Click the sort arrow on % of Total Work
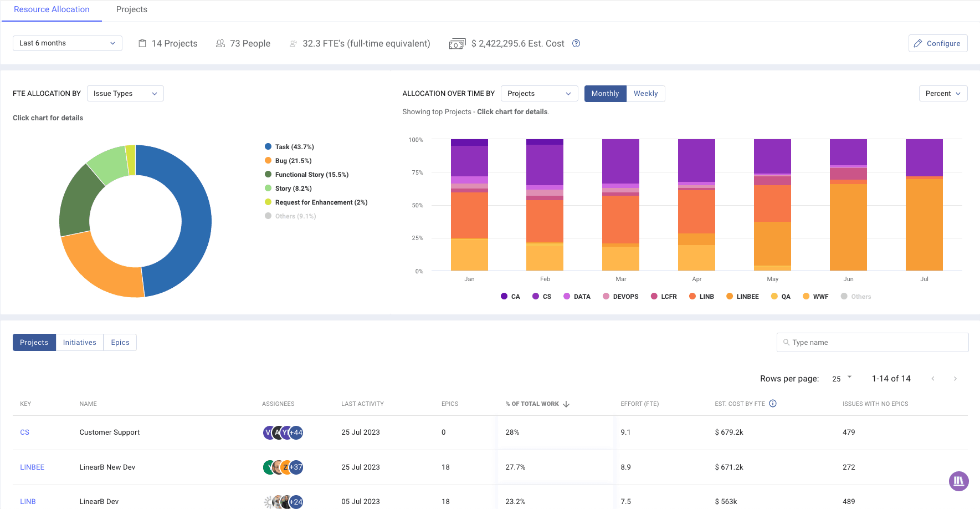The image size is (980, 509). pos(566,404)
